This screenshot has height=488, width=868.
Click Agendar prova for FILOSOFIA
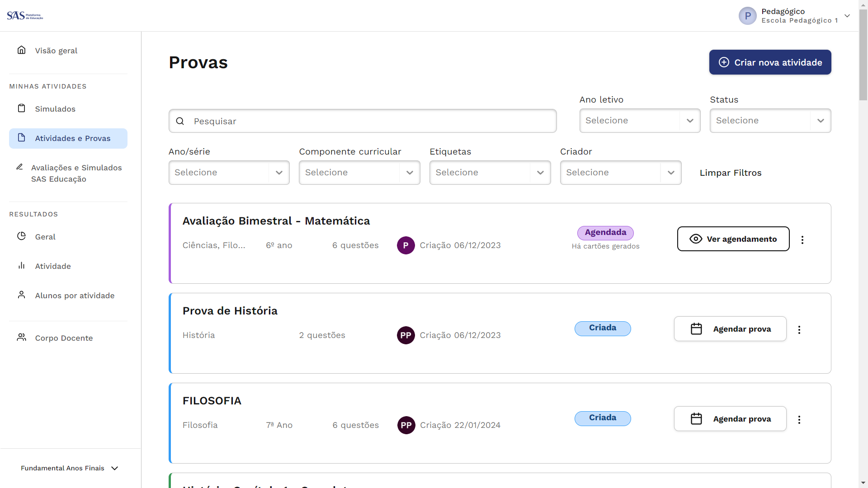(x=730, y=418)
